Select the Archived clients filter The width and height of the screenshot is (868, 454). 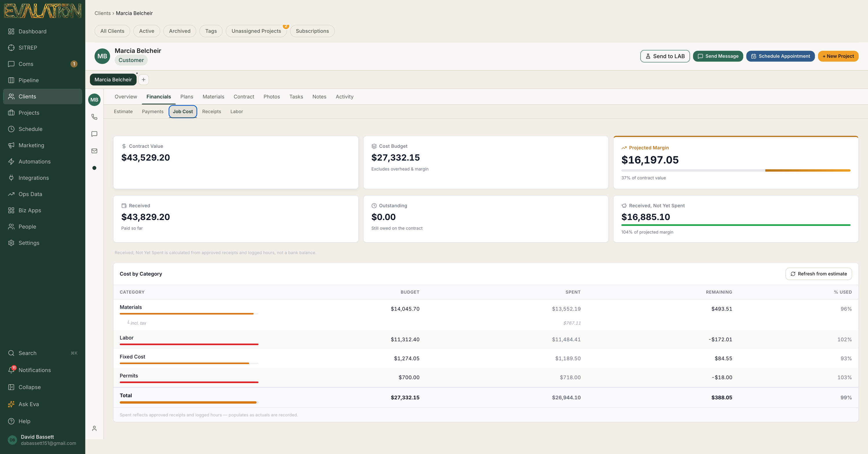[180, 31]
